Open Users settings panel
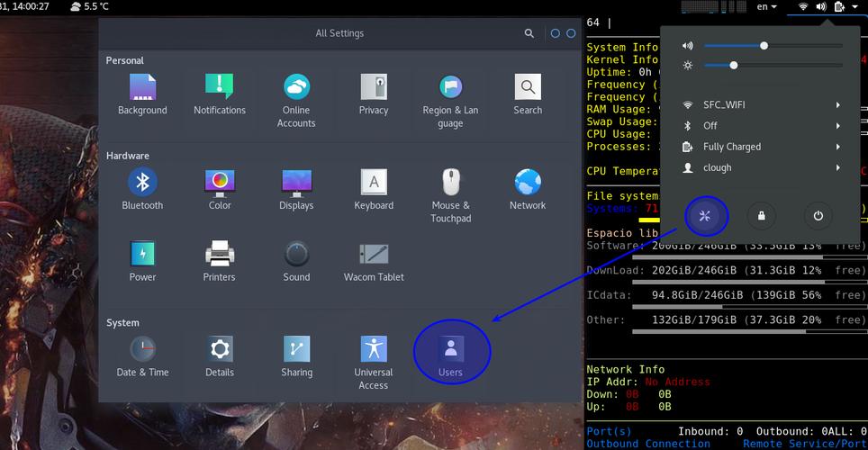Screen dimensions: 868x450 click(450, 356)
